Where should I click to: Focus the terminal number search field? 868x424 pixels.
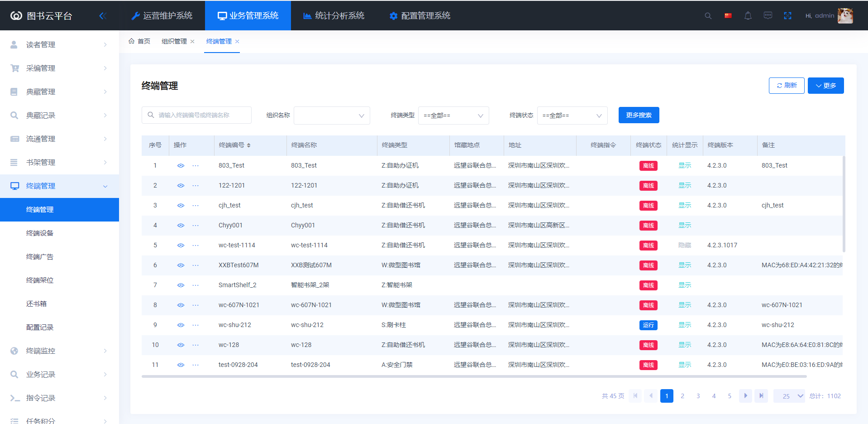pos(196,115)
